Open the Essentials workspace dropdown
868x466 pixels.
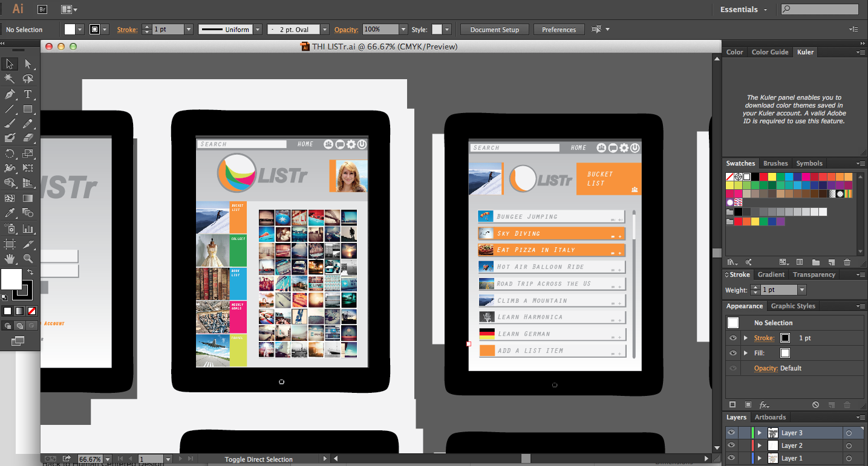click(744, 10)
